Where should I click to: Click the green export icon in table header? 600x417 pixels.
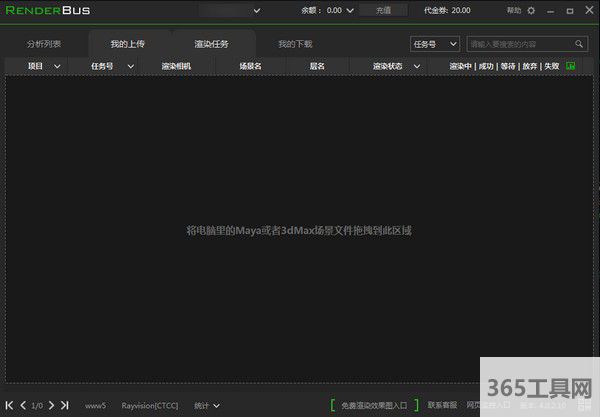tap(571, 66)
